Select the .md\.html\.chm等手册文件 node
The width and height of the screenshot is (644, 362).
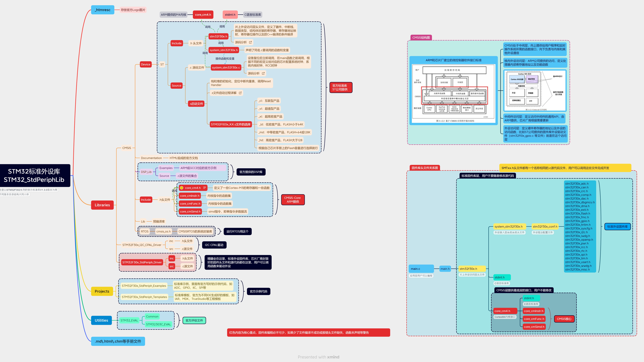click(x=118, y=341)
